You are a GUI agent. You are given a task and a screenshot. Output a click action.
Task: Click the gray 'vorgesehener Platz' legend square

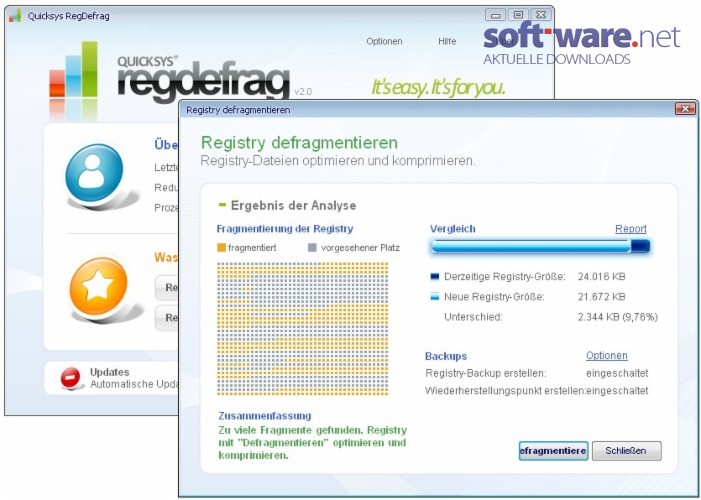click(x=312, y=247)
